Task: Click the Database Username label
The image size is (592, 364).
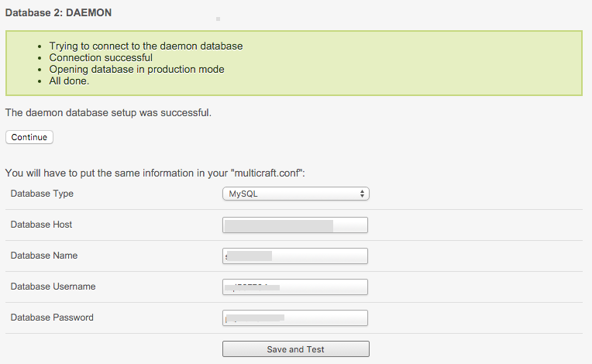Action: click(x=53, y=287)
